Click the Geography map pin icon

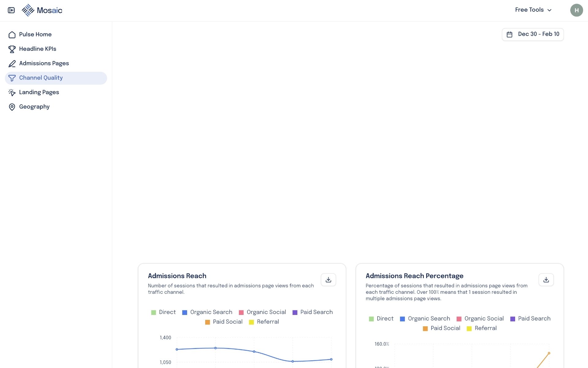coord(12,107)
